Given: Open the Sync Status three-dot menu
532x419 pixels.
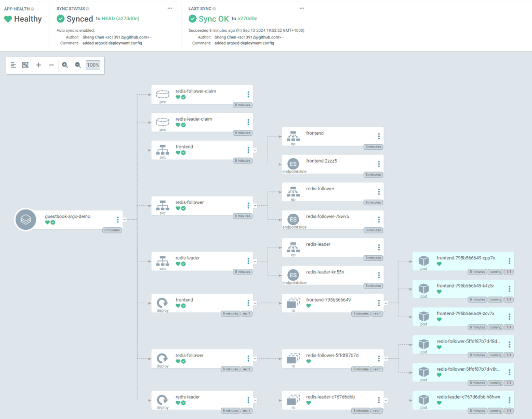Looking at the screenshot, I should pos(170,9).
